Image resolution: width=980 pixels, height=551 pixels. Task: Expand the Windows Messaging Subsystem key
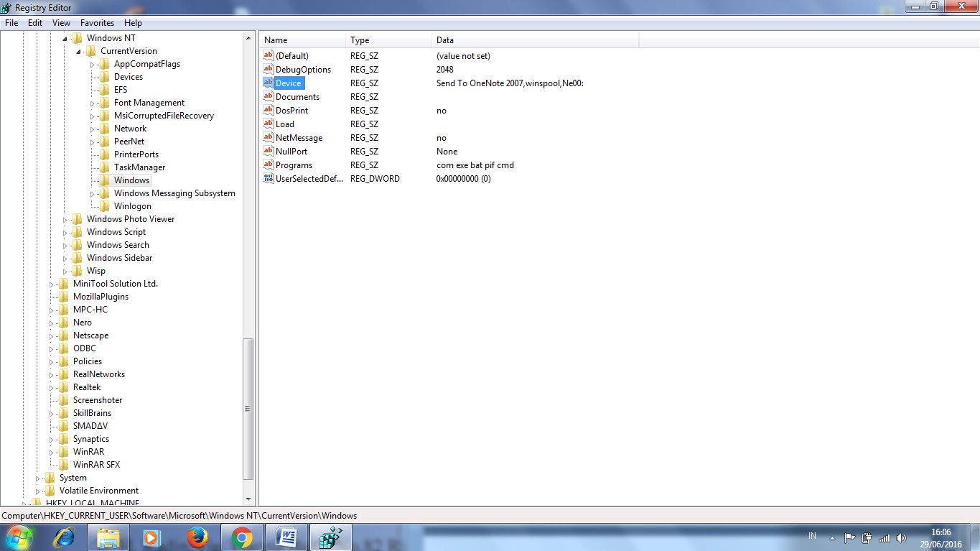[x=92, y=193]
